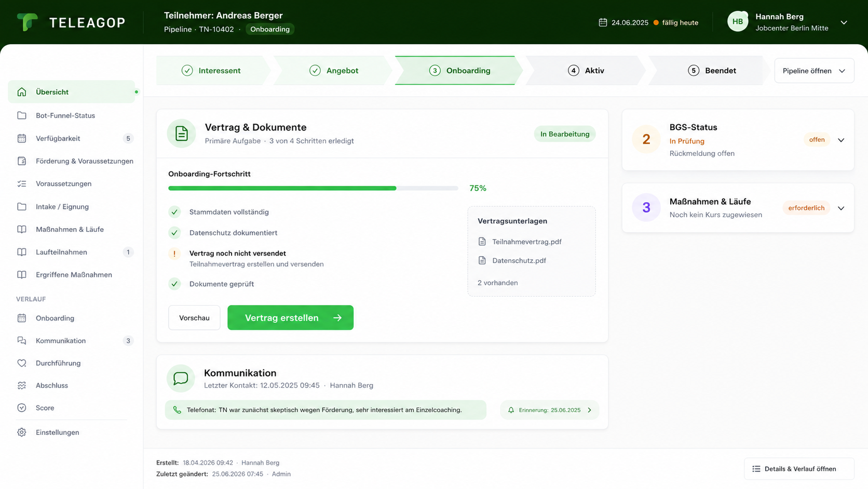Click the orange warning icon for Vertrag noch nicht versendet
Viewport: 868px width, 489px height.
click(x=174, y=254)
